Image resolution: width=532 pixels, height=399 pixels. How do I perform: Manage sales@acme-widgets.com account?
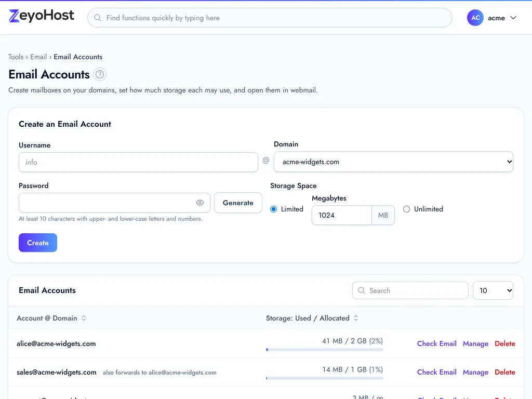click(475, 372)
